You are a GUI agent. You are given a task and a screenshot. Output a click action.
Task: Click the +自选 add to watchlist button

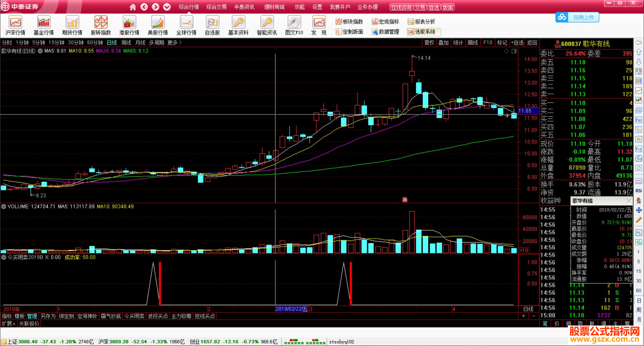517,43
